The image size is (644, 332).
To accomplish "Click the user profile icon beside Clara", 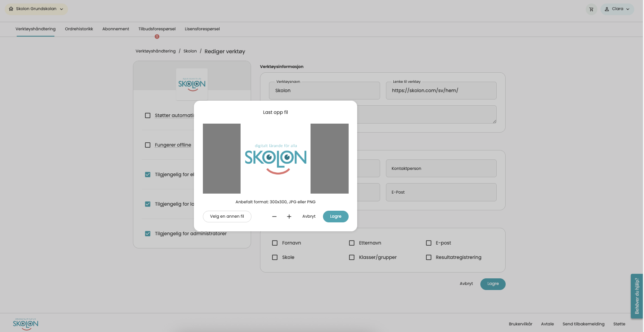I will (x=607, y=9).
